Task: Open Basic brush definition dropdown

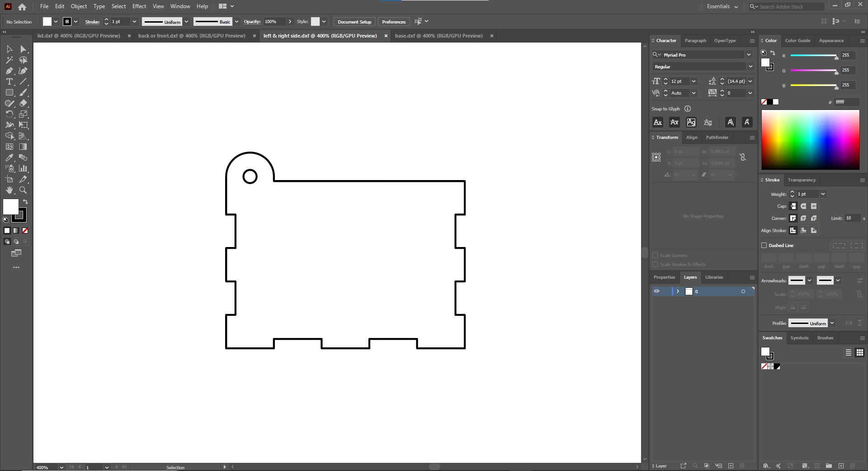Action: point(236,22)
